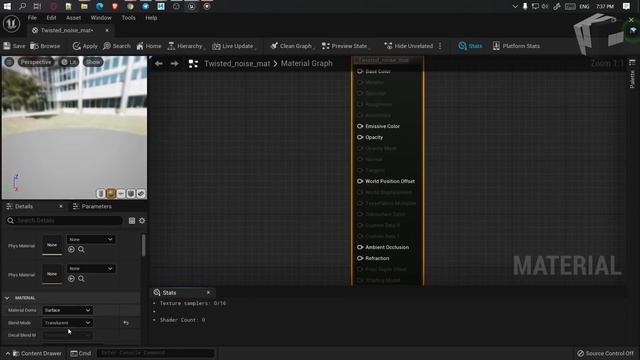Image resolution: width=640 pixels, height=360 pixels.
Task: Click the Base Color input pin
Action: point(360,71)
